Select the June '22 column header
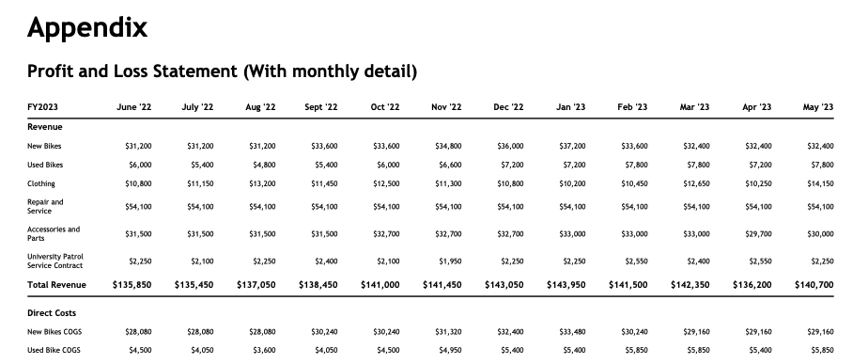The image size is (868, 364). click(134, 107)
